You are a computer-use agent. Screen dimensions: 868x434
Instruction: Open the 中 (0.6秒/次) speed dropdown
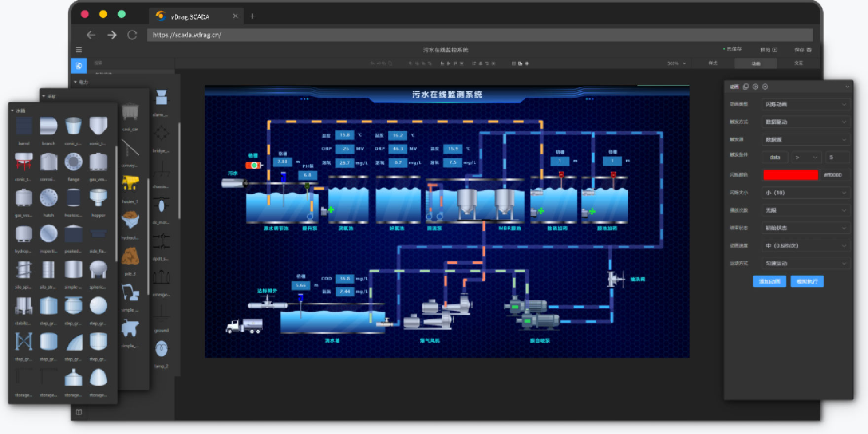(805, 246)
